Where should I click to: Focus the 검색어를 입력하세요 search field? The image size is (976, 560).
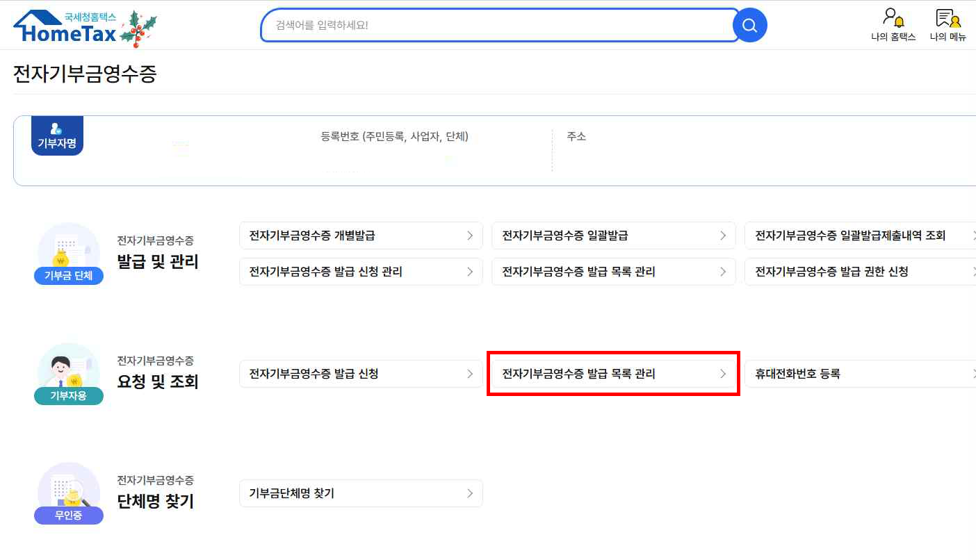497,26
